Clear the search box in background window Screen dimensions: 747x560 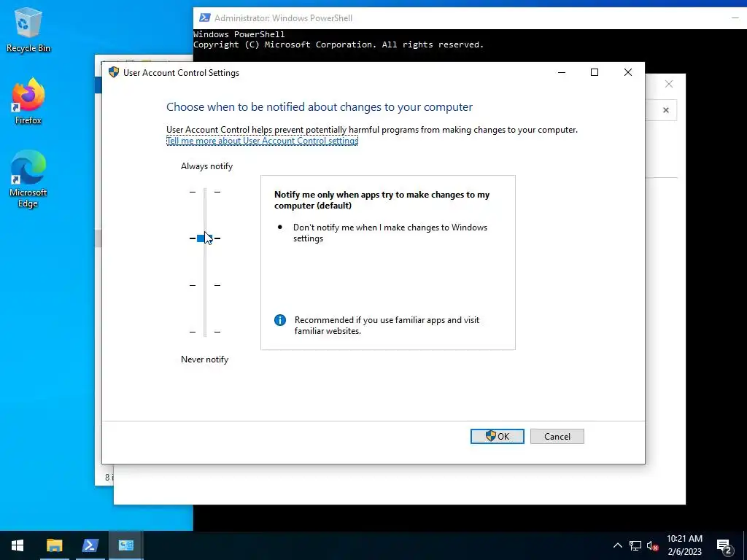tap(666, 110)
